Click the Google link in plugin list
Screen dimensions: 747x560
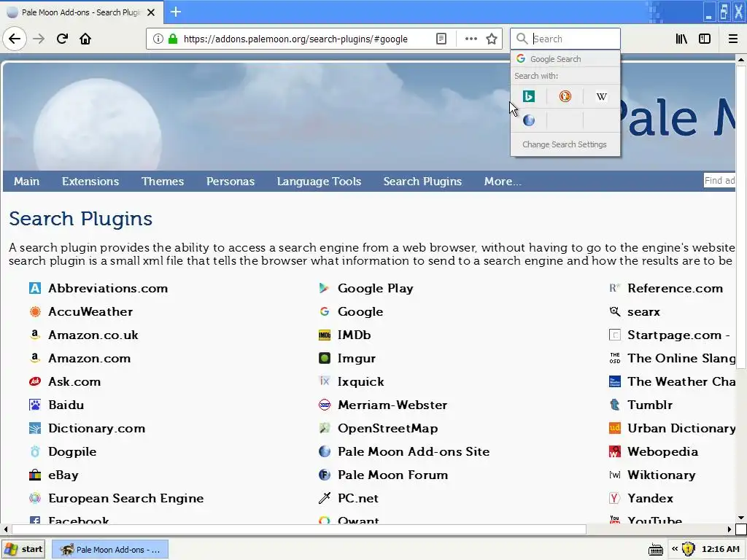360,311
